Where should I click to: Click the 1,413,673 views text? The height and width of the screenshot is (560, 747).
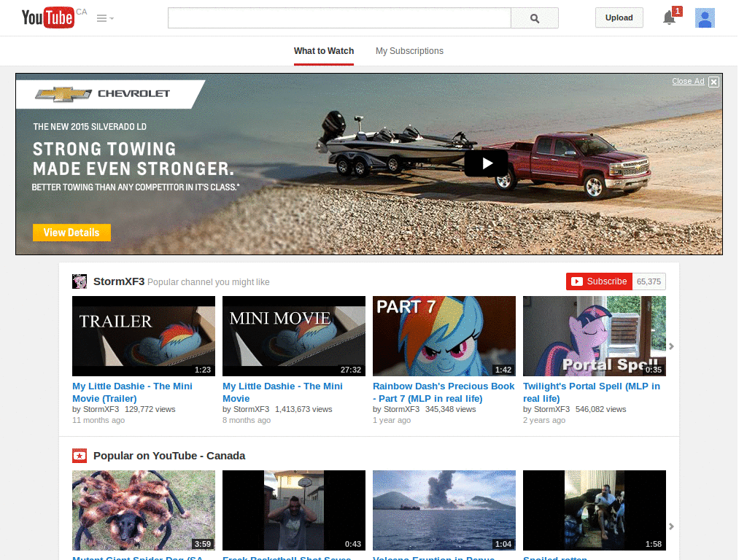pos(303,409)
